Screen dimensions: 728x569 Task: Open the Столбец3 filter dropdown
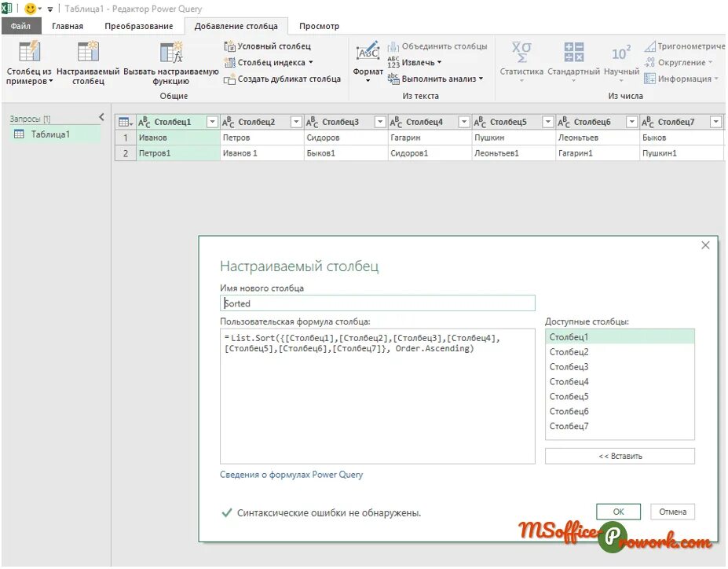coord(380,122)
